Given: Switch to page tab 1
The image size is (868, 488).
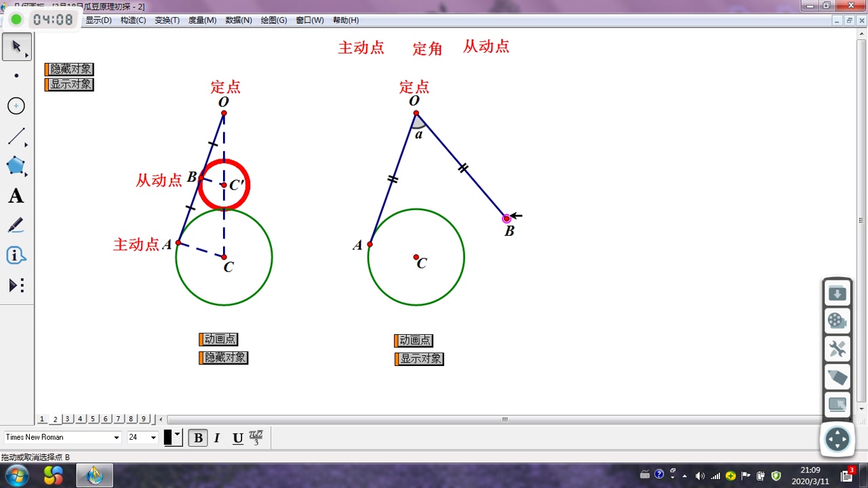Looking at the screenshot, I should point(42,419).
